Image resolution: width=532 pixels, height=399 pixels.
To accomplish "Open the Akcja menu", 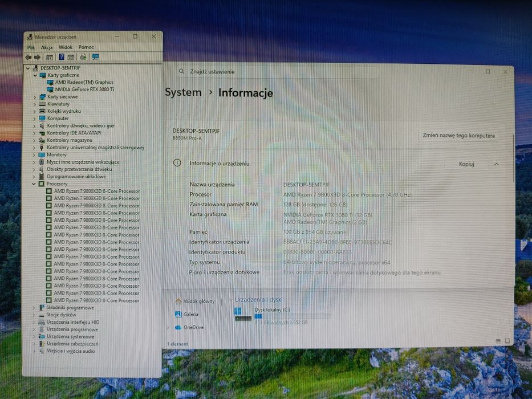I will coord(47,47).
